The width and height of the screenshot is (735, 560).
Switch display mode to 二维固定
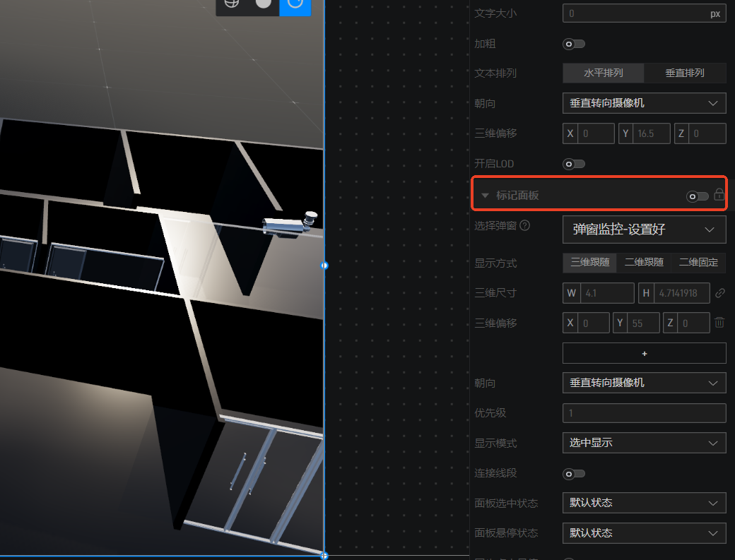(698, 263)
